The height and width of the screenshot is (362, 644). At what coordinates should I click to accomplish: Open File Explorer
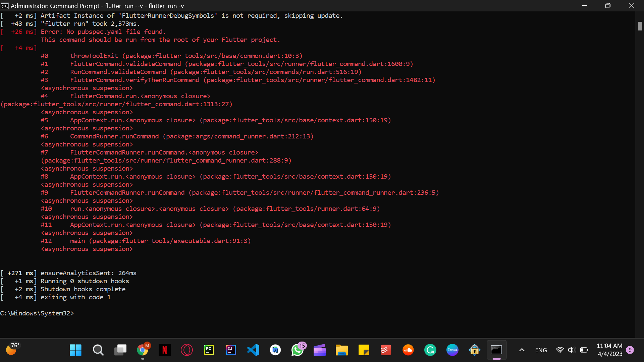click(x=342, y=350)
